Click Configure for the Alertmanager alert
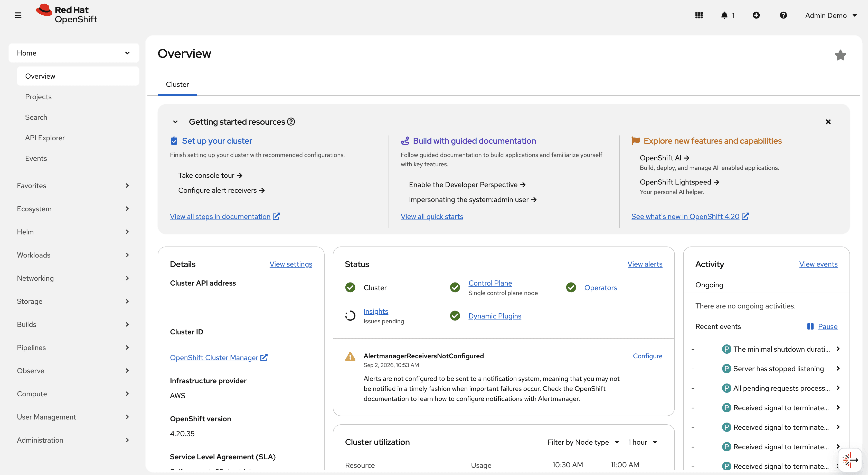The height and width of the screenshot is (475, 868). point(647,356)
